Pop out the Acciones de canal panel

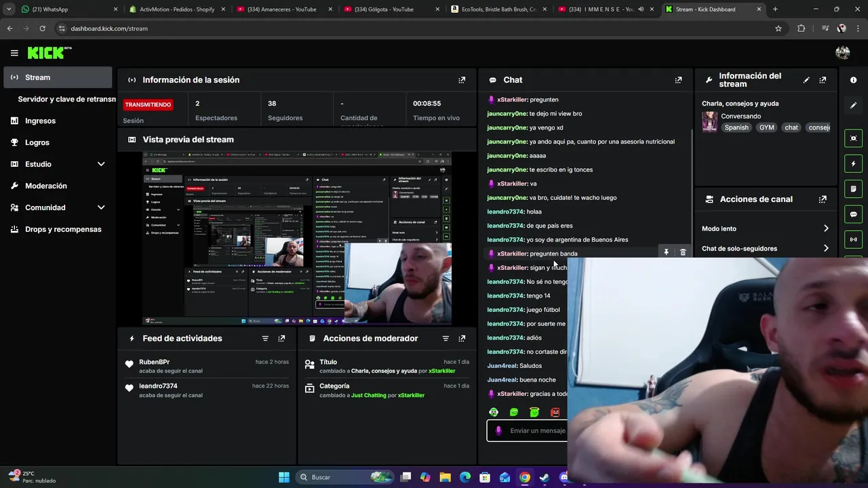(823, 199)
